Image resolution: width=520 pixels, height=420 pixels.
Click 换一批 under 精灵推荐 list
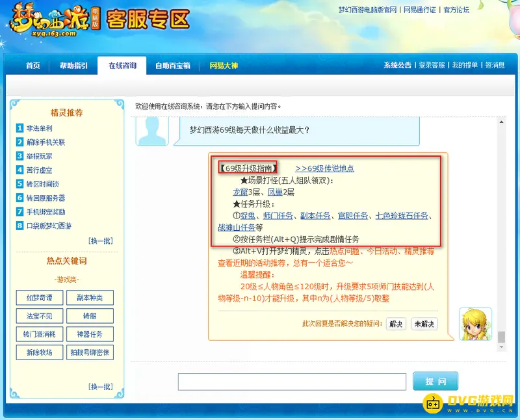tap(101, 241)
